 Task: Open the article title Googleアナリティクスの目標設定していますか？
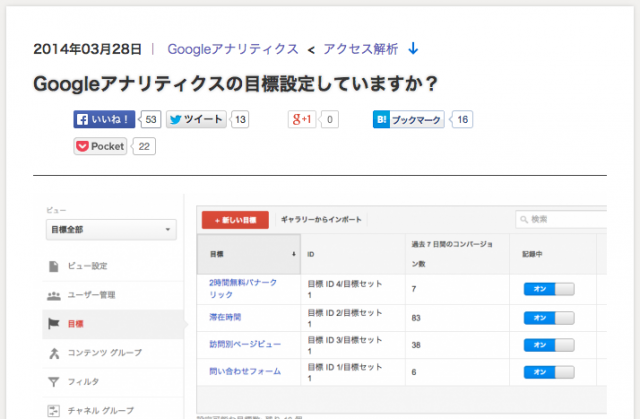tap(236, 84)
